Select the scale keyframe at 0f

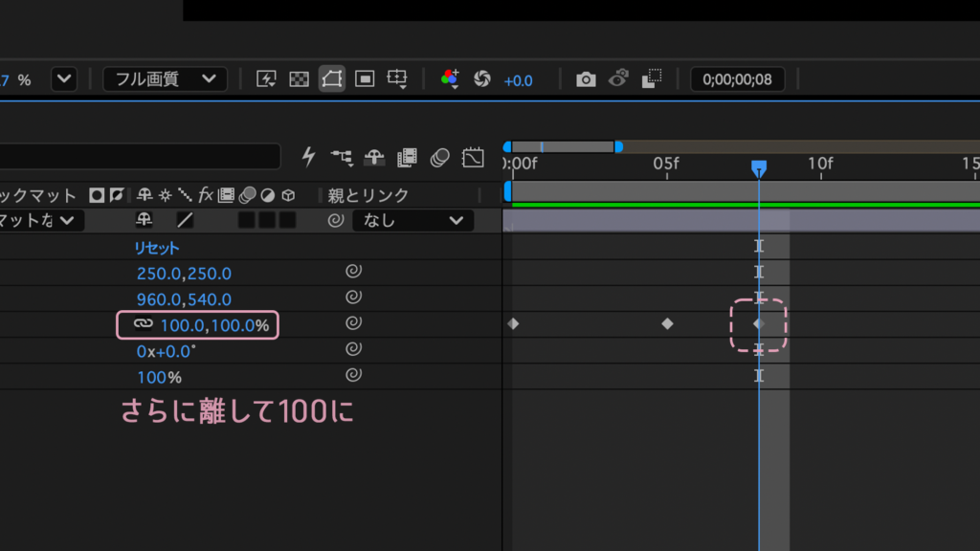513,323
